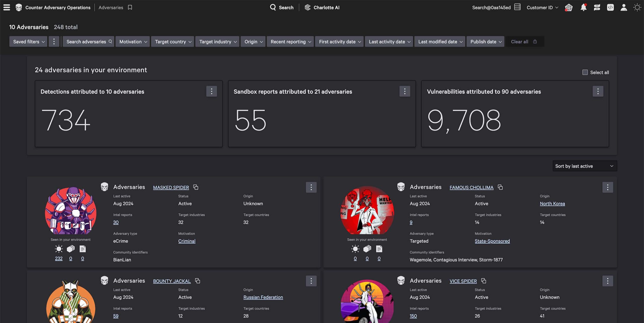Open the user profile icon
Viewport: 644px width, 323px height.
(x=624, y=7)
